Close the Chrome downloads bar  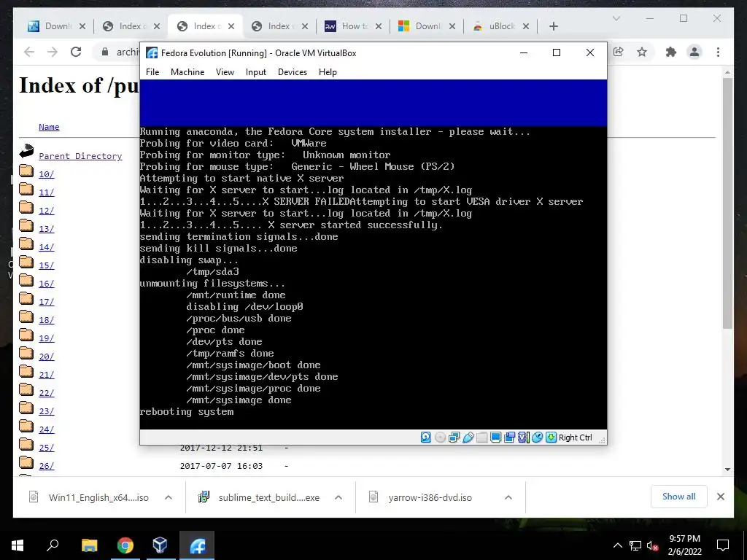(721, 497)
